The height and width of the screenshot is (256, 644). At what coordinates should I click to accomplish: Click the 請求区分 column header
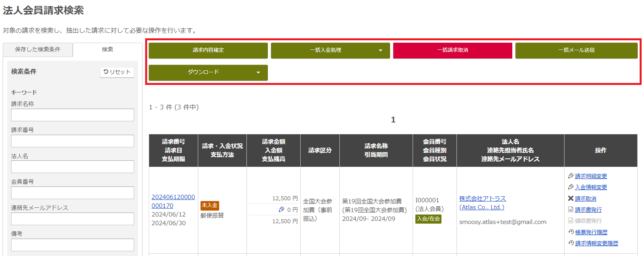320,151
